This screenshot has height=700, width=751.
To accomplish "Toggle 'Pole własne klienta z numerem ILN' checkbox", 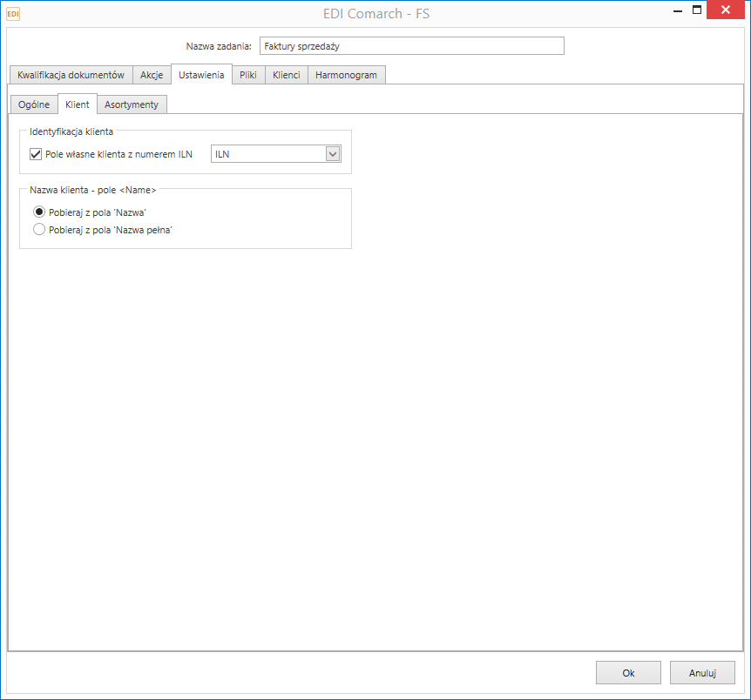I will (x=36, y=154).
